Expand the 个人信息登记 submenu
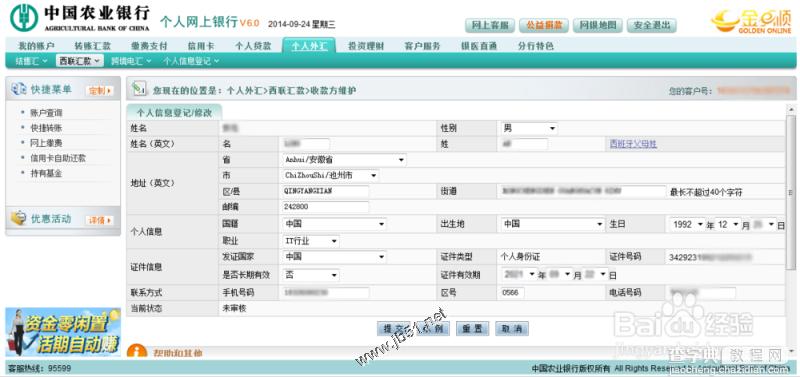The height and width of the screenshot is (377, 800). click(x=191, y=61)
